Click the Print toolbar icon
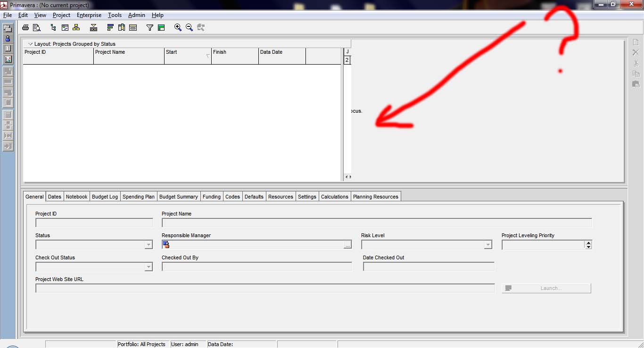Image resolution: width=644 pixels, height=348 pixels. click(25, 28)
